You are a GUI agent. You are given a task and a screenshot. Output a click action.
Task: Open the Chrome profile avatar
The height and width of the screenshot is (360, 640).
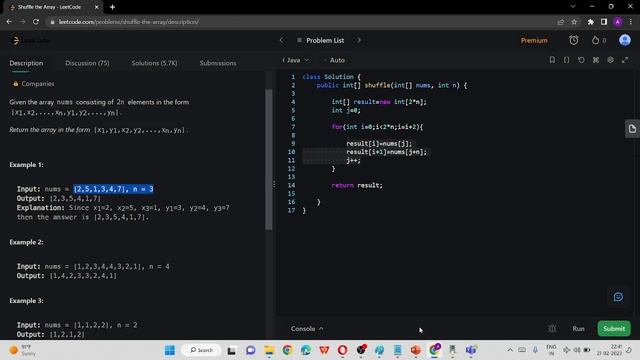pos(618,22)
